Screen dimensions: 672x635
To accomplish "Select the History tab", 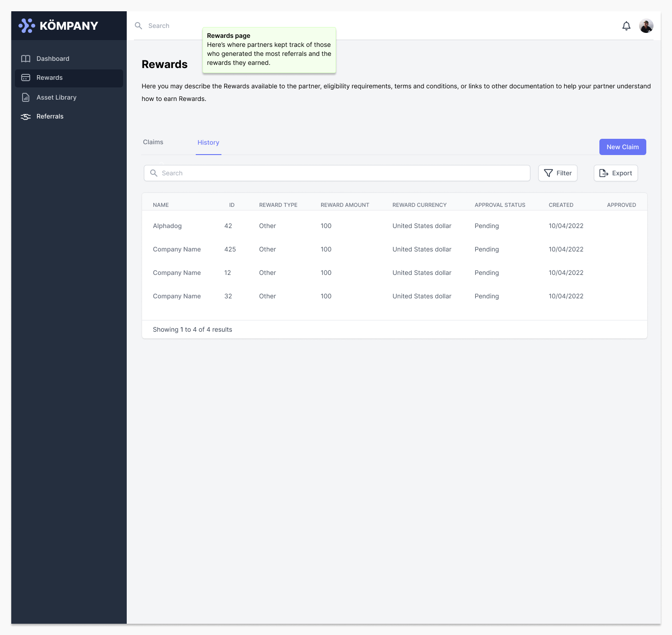I will tap(208, 143).
